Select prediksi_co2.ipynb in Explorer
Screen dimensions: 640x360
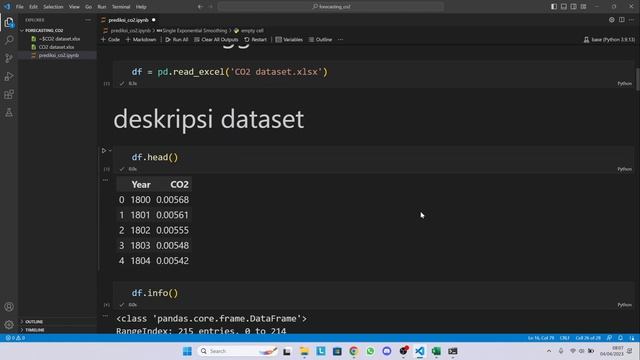point(58,55)
